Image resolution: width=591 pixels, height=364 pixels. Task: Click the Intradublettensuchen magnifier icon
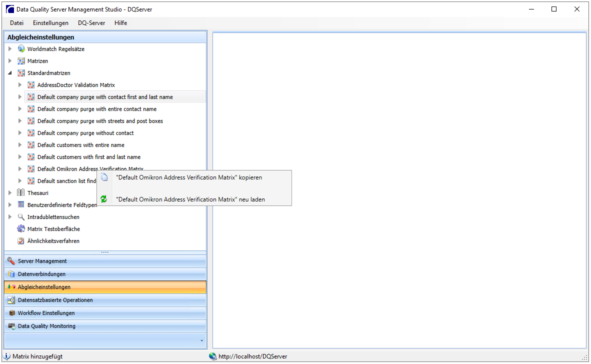21,217
